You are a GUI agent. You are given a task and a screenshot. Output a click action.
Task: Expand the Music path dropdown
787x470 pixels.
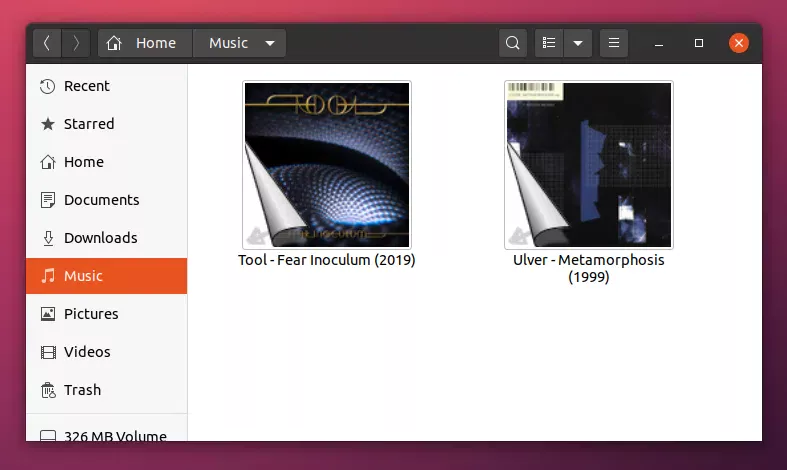pyautogui.click(x=270, y=43)
